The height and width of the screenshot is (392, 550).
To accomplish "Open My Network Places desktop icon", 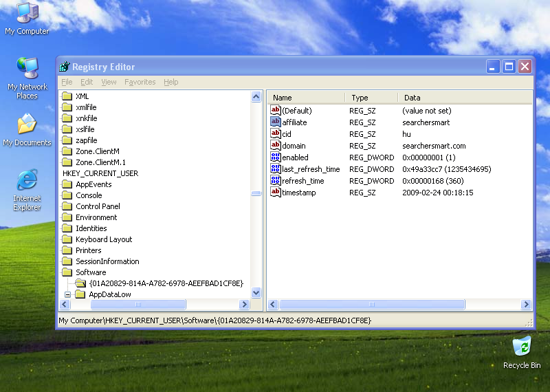I will (27, 78).
